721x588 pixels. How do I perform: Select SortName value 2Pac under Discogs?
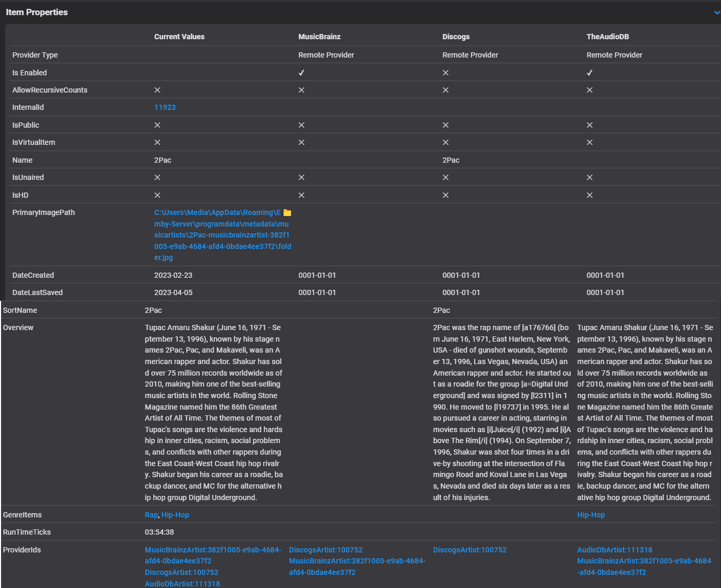point(442,310)
